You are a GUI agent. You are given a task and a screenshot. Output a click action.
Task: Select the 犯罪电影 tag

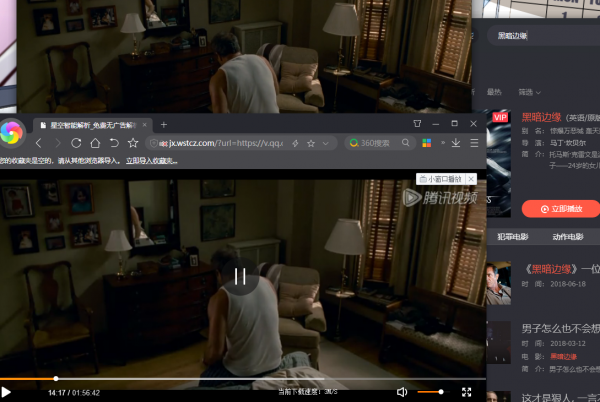tap(513, 237)
